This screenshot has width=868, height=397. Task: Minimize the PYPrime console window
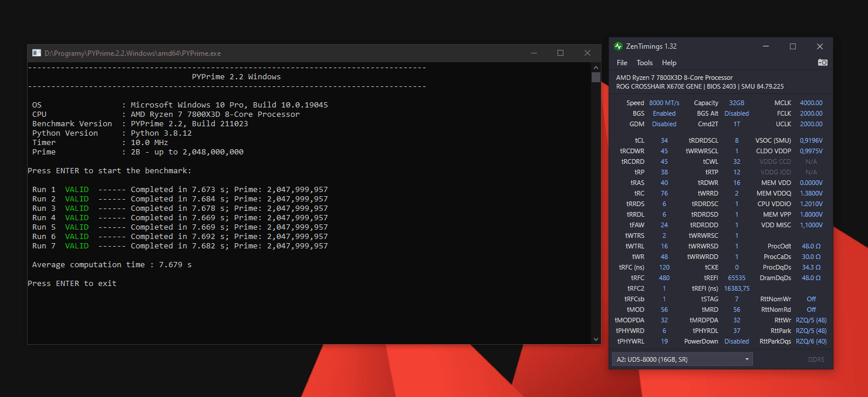pyautogui.click(x=533, y=53)
